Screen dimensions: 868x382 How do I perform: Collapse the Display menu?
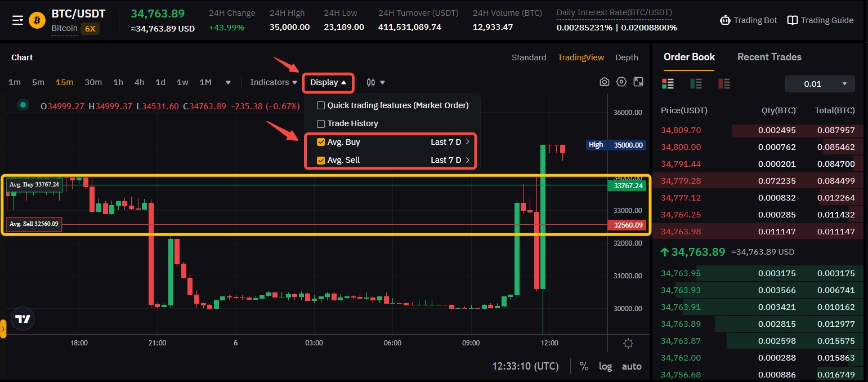pyautogui.click(x=328, y=82)
